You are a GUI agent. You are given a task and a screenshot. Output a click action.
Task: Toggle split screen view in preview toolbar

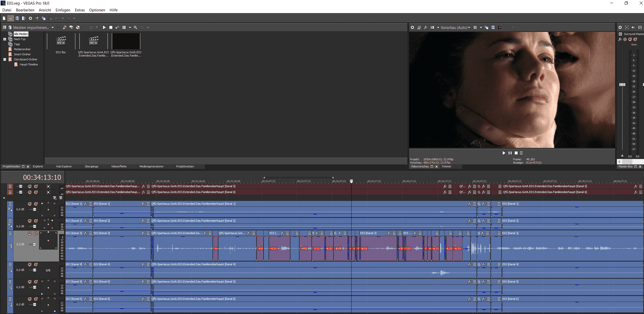(x=432, y=27)
